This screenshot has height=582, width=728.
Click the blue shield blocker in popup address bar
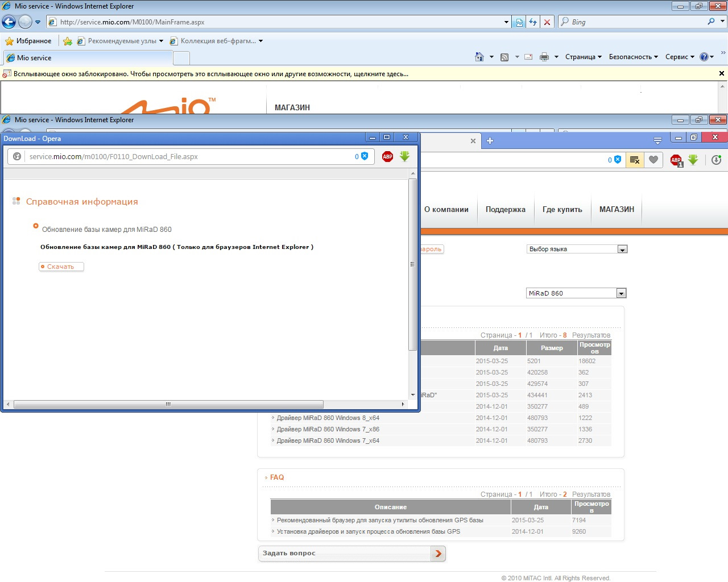(x=365, y=156)
